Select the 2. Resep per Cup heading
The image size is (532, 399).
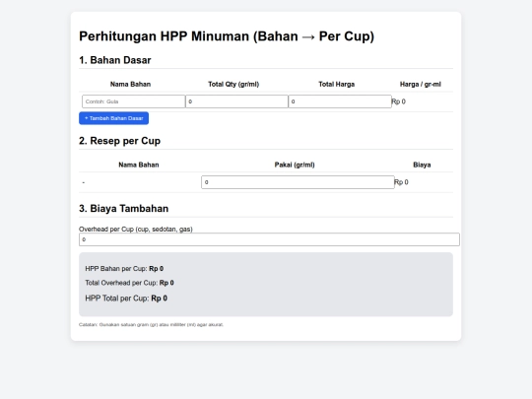click(x=120, y=141)
